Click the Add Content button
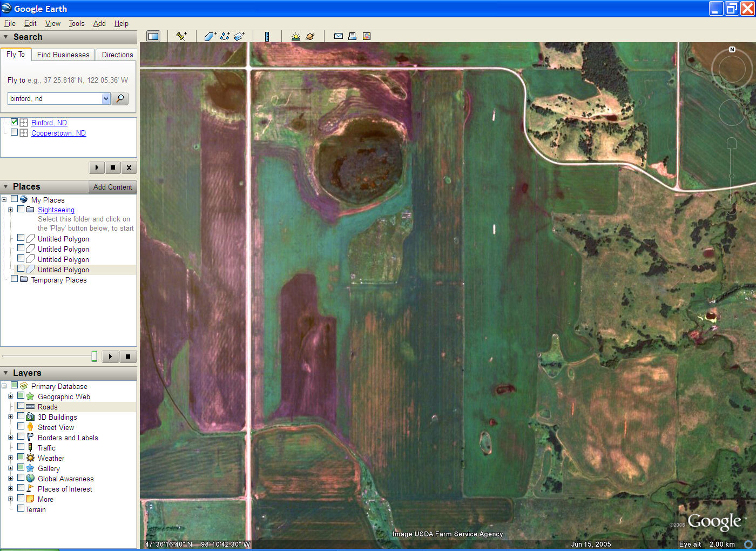756x551 pixels. point(112,187)
